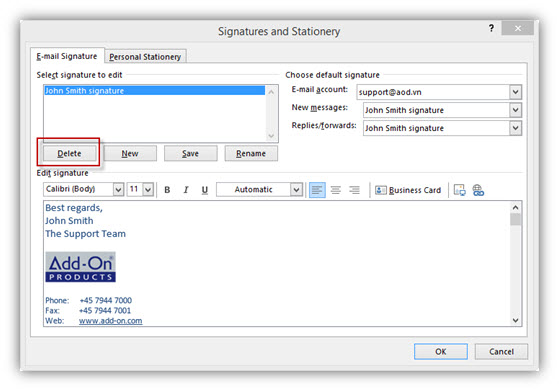This screenshot has width=559, height=391.
Task: Click the editor scrollbar down arrow
Action: (516, 320)
